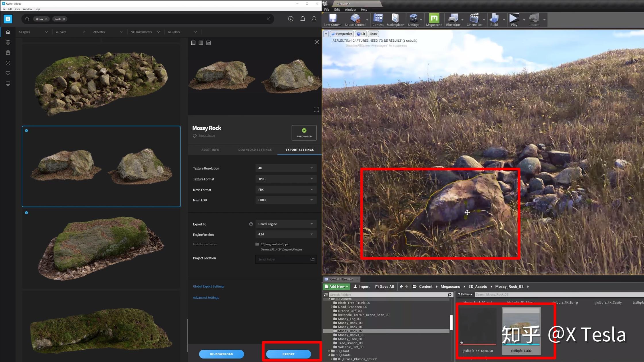
Task: Switch preview to 3D view icon
Action: pos(209,43)
